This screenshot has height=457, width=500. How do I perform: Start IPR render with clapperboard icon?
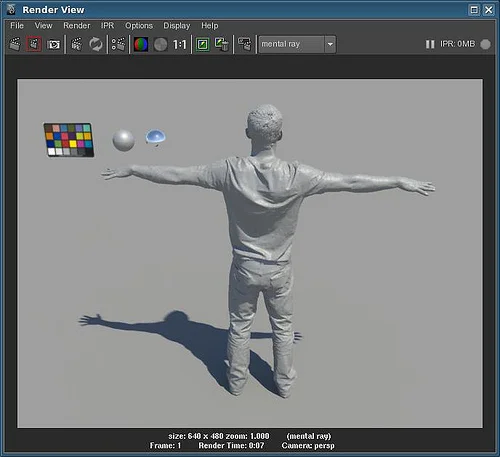click(77, 44)
